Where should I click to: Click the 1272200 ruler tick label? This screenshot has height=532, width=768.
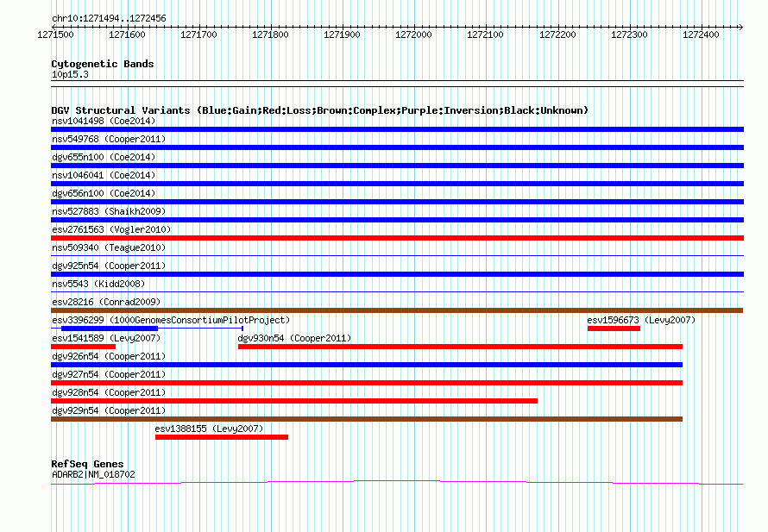click(557, 34)
